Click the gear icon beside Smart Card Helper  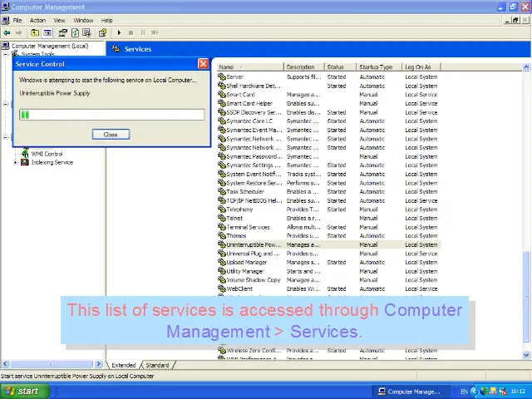coord(222,103)
